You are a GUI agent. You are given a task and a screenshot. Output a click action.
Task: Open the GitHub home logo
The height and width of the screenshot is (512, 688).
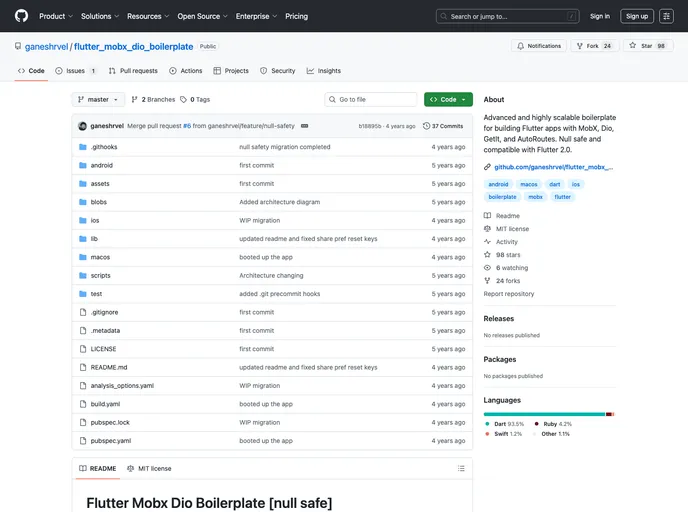coord(21,16)
